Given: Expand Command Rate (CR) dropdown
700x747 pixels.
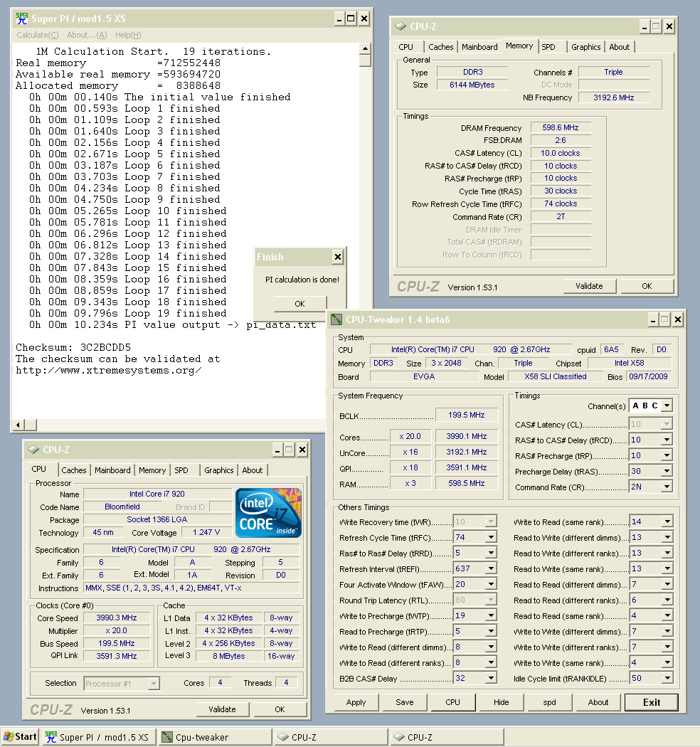Looking at the screenshot, I should pos(667,487).
